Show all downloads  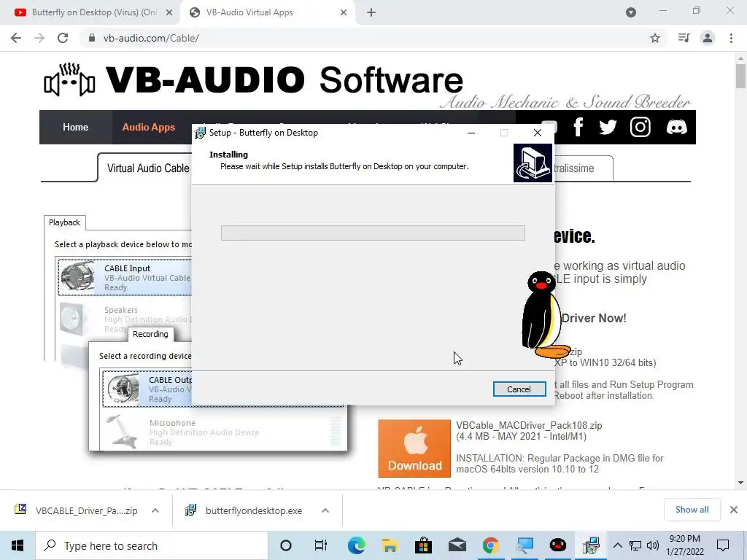click(692, 510)
